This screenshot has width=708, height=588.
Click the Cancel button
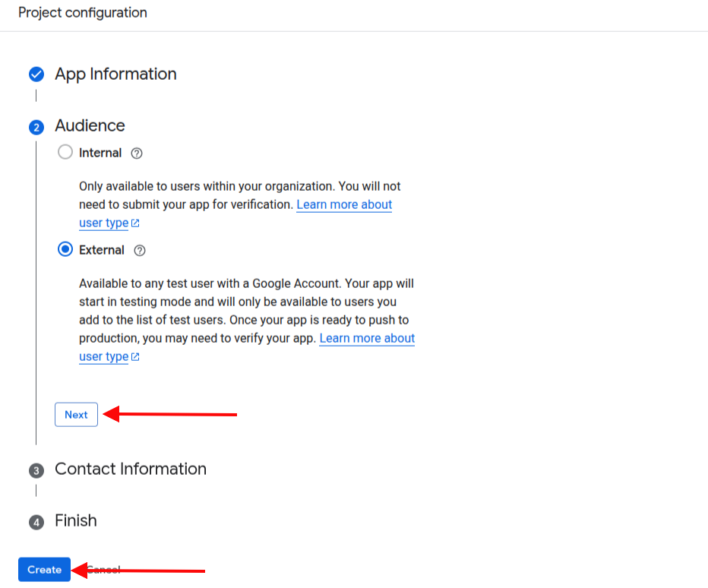[x=103, y=570]
